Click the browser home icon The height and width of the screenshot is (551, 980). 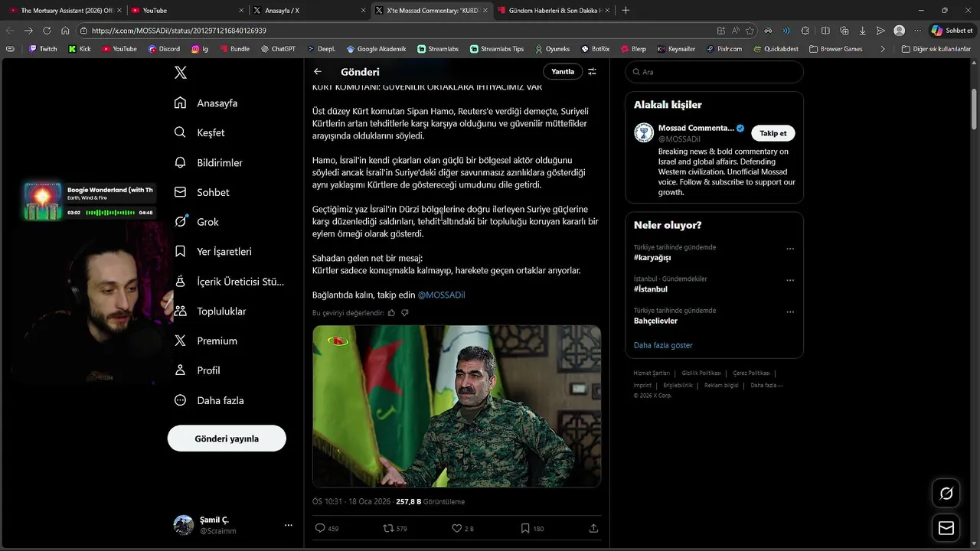point(65,31)
